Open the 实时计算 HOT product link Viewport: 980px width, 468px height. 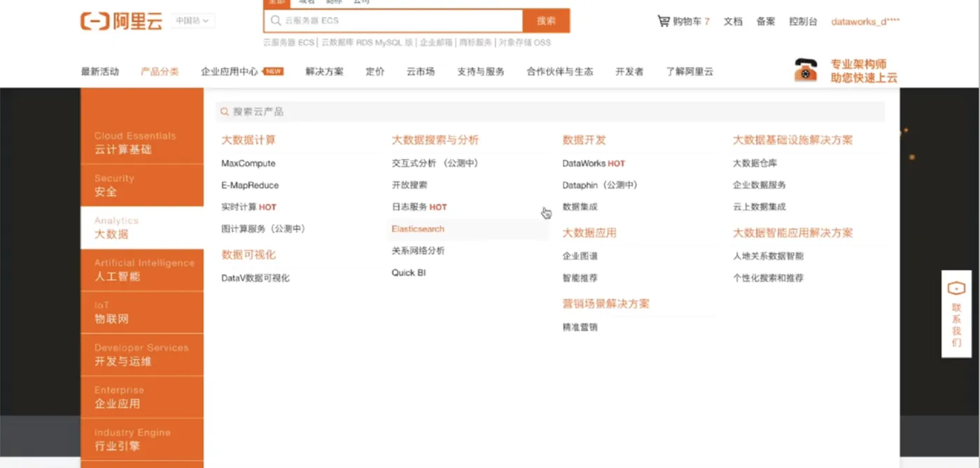[248, 207]
